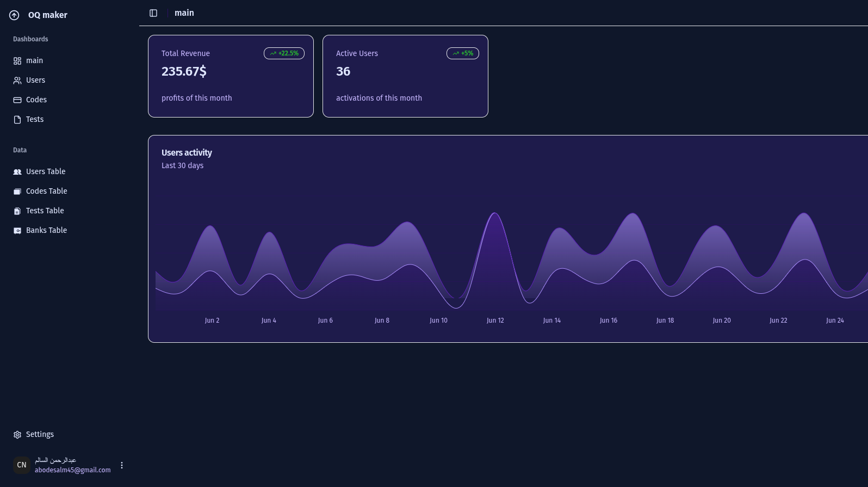
Task: Open the Users dashboard menu item
Action: coord(35,81)
